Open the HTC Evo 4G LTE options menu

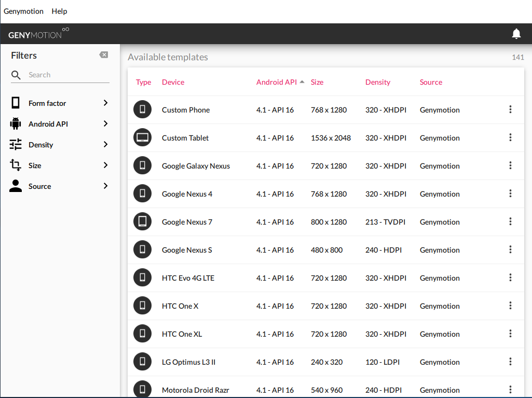[510, 278]
